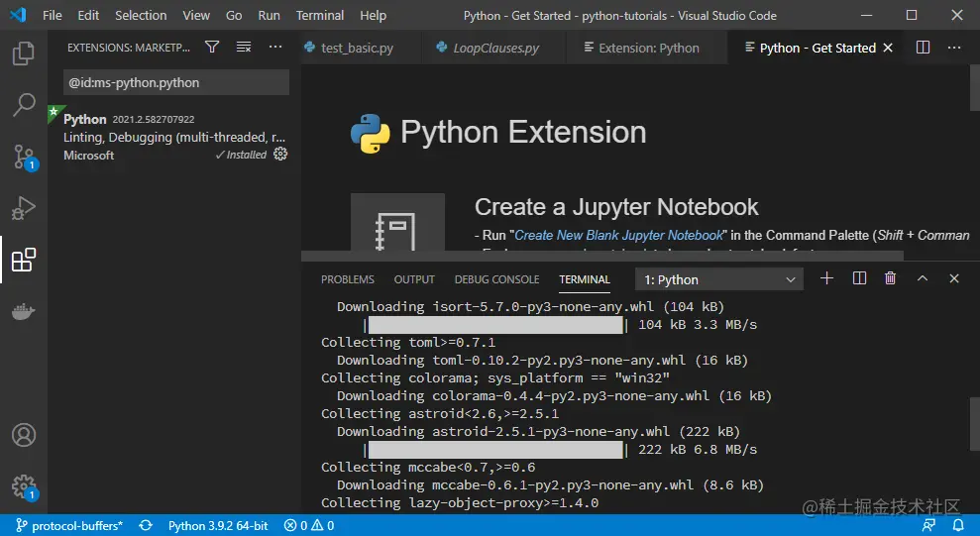This screenshot has height=536, width=980.
Task: Open the Explorer view in activity bar
Action: click(24, 54)
